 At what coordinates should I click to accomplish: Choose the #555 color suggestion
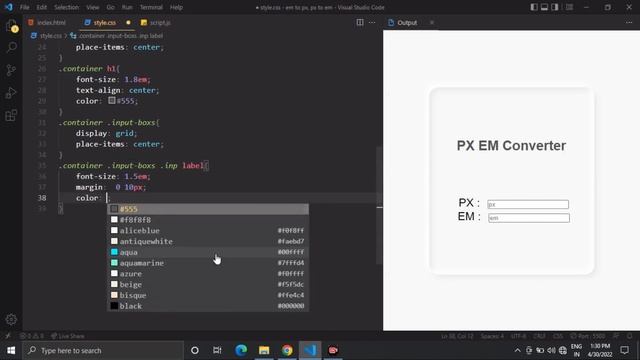pyautogui.click(x=208, y=209)
